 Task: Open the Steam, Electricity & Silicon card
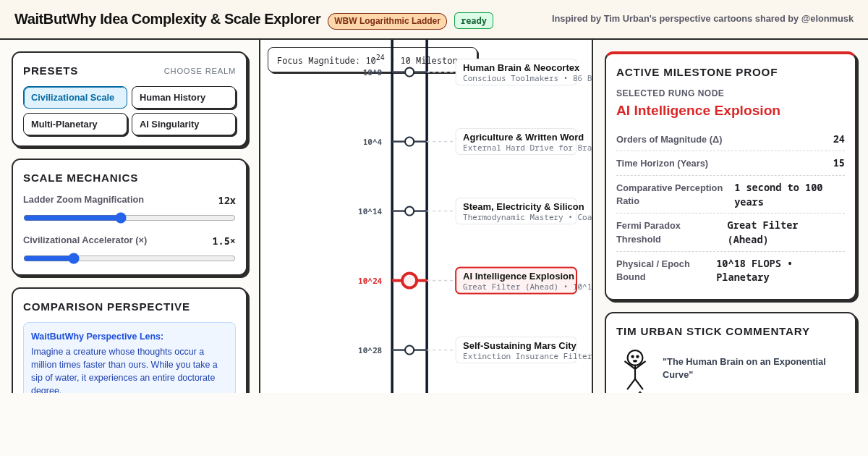[516, 211]
